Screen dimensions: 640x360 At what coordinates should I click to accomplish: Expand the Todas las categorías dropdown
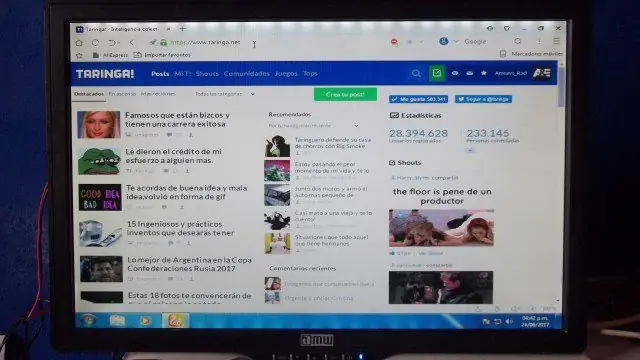coord(225,94)
